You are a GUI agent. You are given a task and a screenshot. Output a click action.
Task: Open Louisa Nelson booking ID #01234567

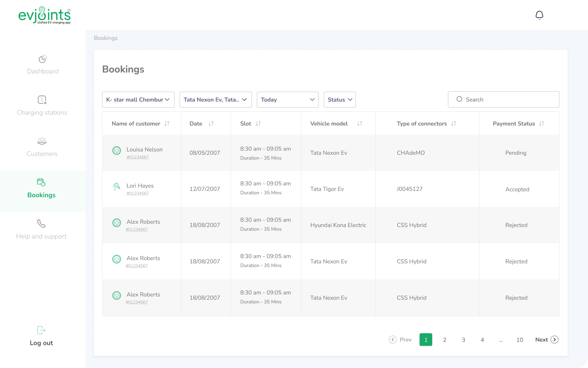(137, 157)
